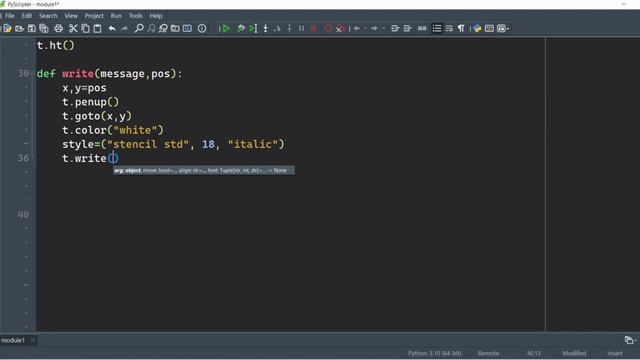Pause script execution

pos(301,29)
